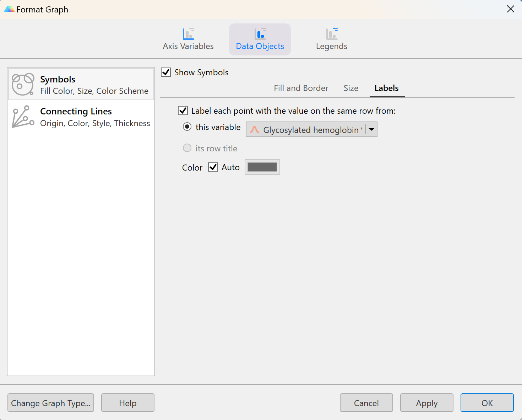Image resolution: width=522 pixels, height=420 pixels.
Task: Open the gray label color swatch
Action: [262, 167]
